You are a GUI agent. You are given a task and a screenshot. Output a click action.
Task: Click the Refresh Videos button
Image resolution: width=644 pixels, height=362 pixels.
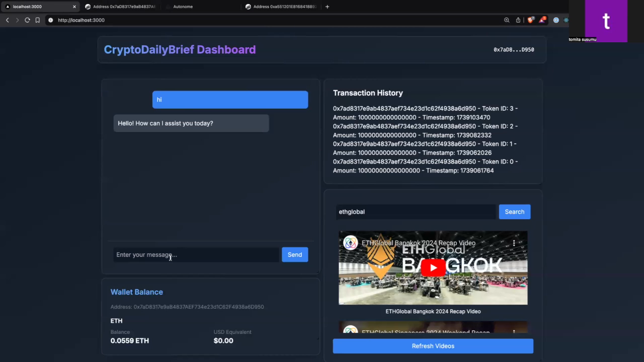tap(433, 346)
